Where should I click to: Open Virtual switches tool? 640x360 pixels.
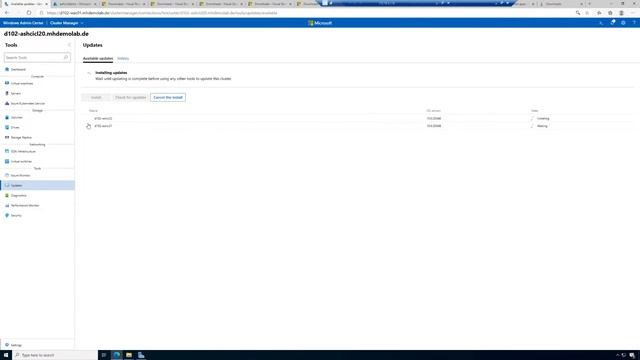click(21, 162)
